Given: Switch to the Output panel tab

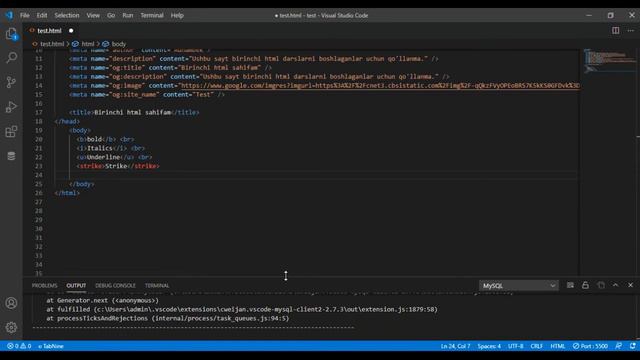Looking at the screenshot, I should [76, 286].
